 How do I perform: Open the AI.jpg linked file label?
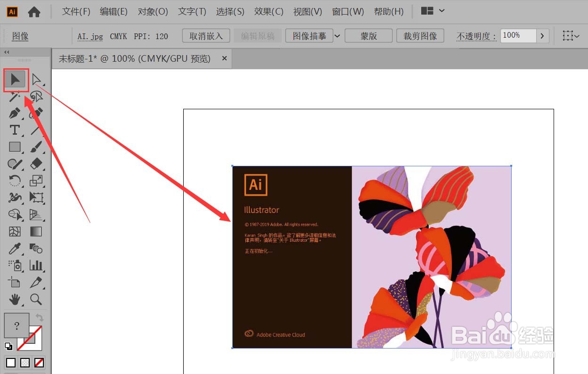pyautogui.click(x=90, y=36)
